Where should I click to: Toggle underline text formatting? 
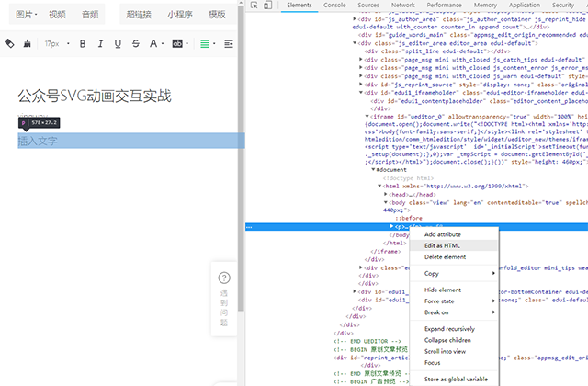coord(118,43)
